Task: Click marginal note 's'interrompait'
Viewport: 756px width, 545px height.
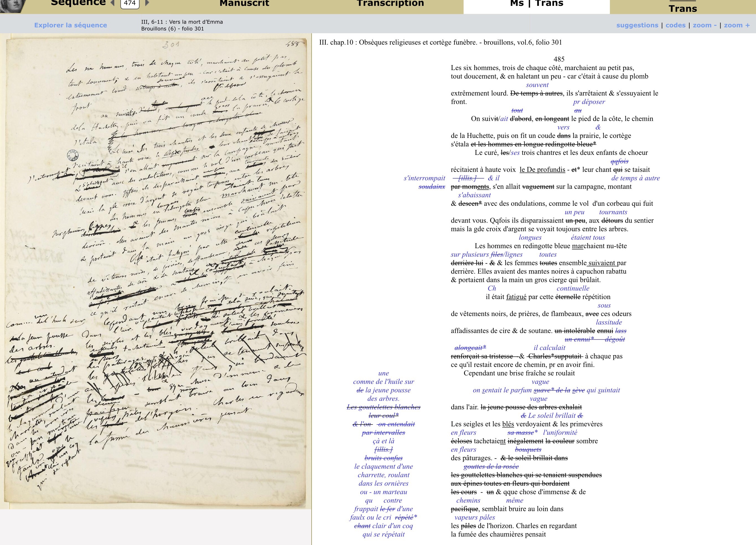Action: (x=424, y=178)
